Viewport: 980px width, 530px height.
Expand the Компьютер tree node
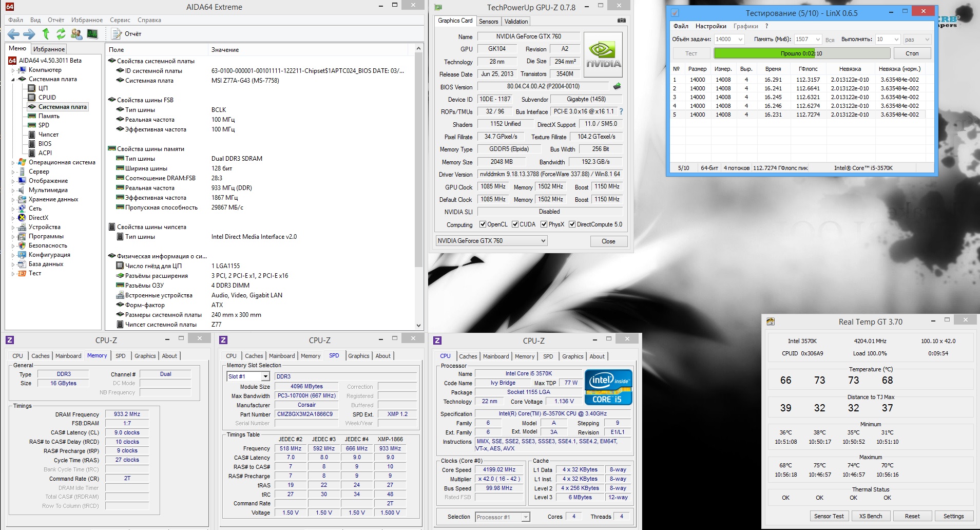tap(13, 70)
